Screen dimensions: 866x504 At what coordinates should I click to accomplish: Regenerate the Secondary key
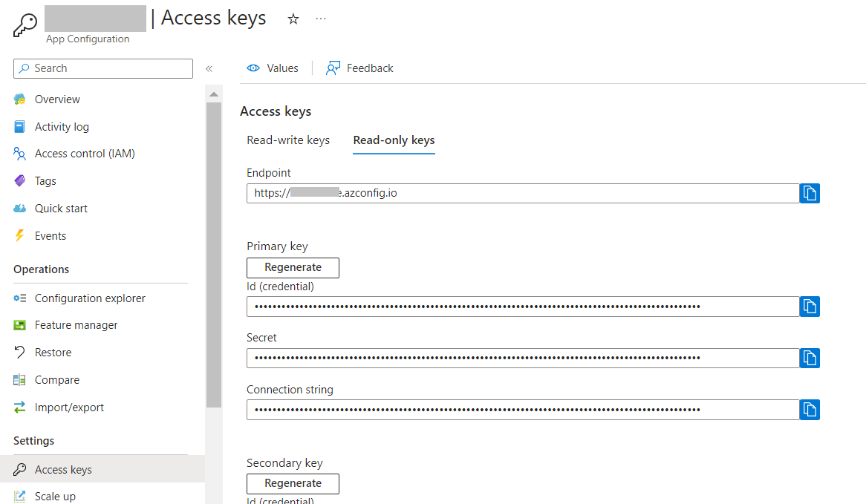click(x=293, y=483)
